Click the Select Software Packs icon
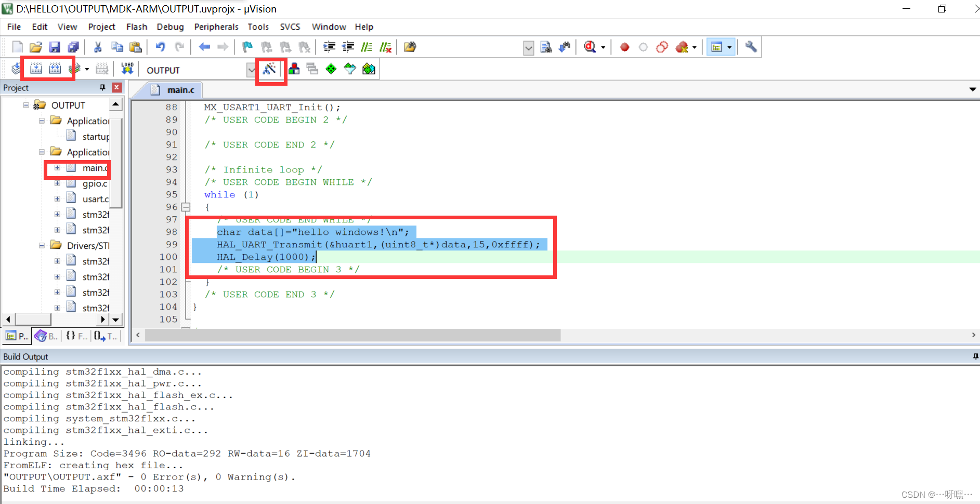Screen dimensions: 980x504 point(350,69)
